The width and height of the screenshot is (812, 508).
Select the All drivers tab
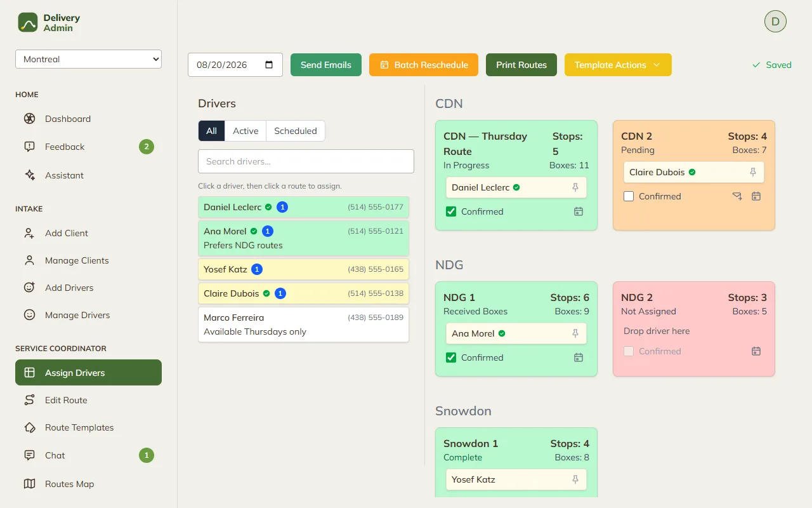click(x=211, y=131)
